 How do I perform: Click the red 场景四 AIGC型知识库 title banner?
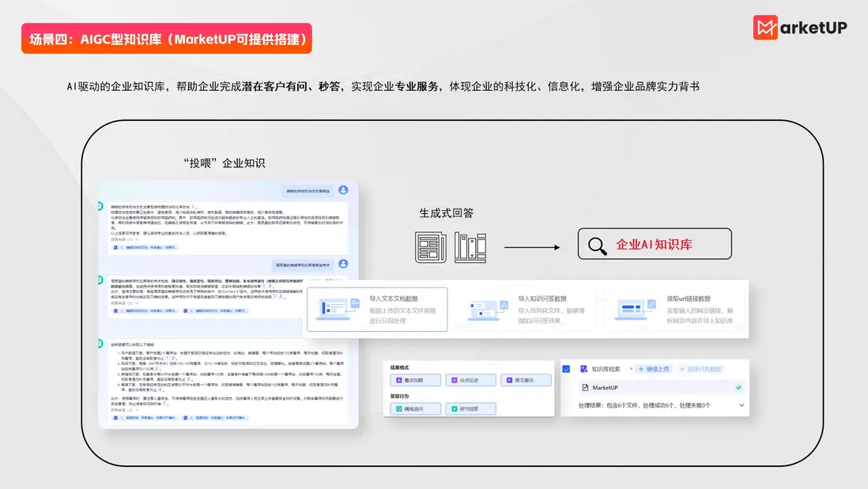pos(167,39)
